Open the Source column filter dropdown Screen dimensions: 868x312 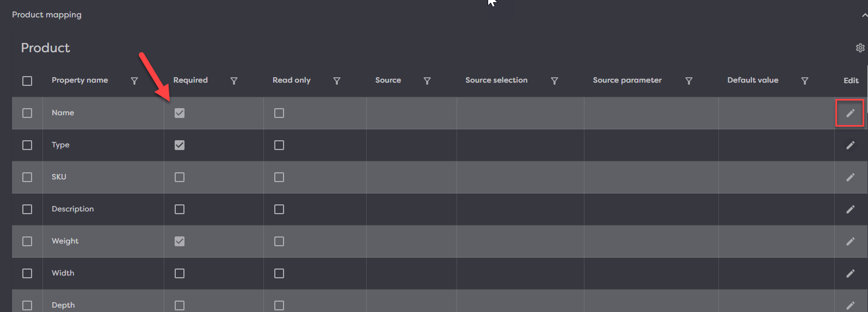(x=427, y=81)
